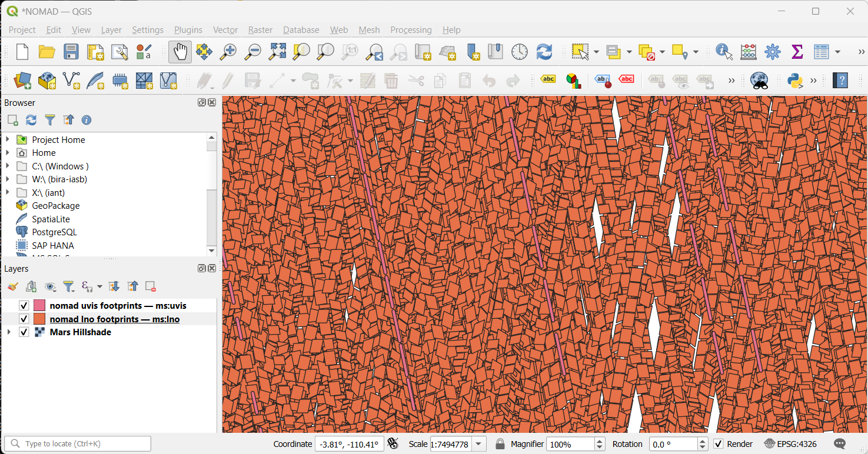This screenshot has height=454, width=868.
Task: Click the Refresh map canvas icon
Action: pos(544,52)
